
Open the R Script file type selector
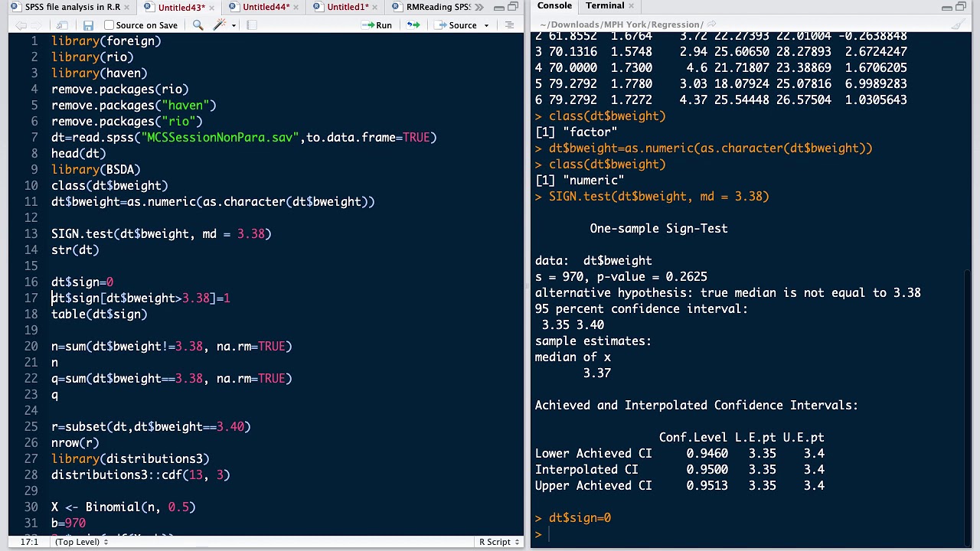coord(500,542)
